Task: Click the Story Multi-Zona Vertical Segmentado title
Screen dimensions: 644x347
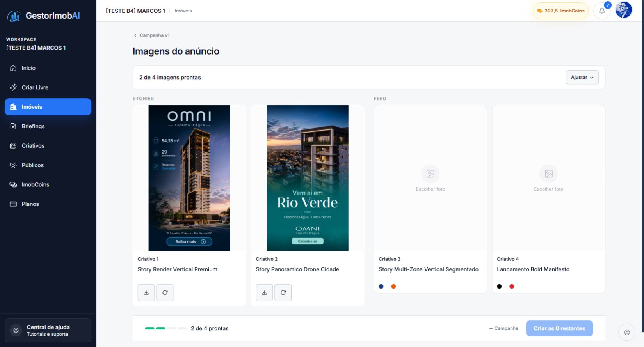Action: point(429,269)
